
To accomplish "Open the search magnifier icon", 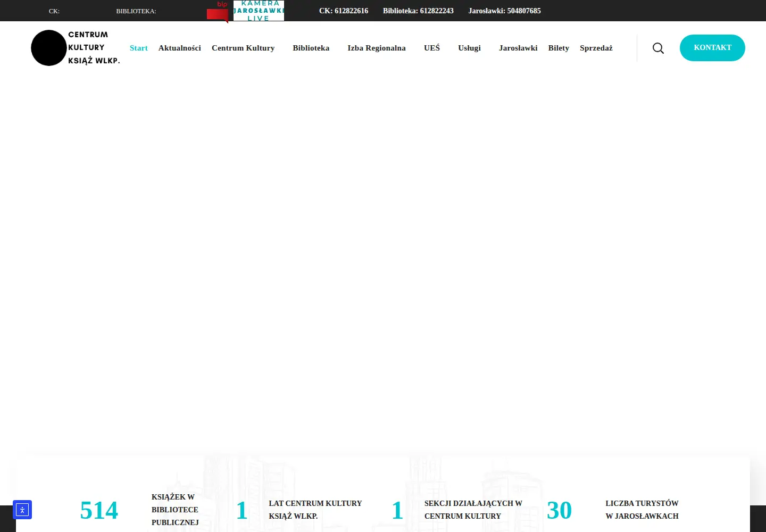I will coord(658,48).
